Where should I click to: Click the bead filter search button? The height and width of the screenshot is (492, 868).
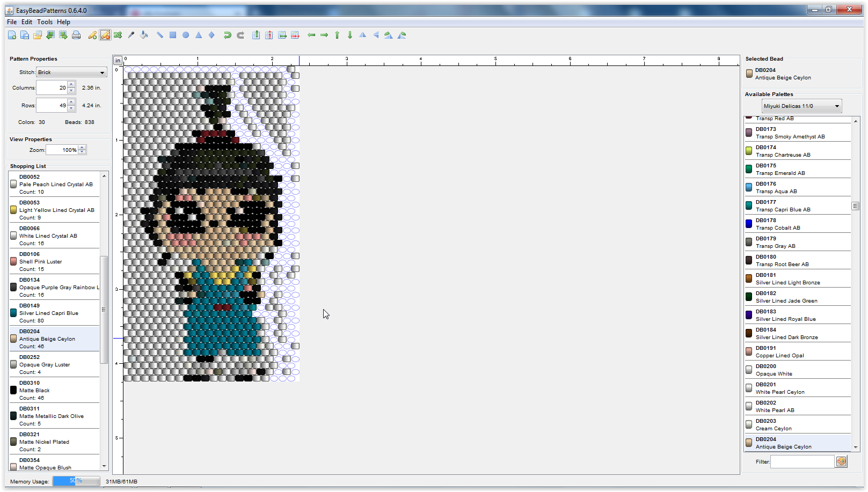841,461
